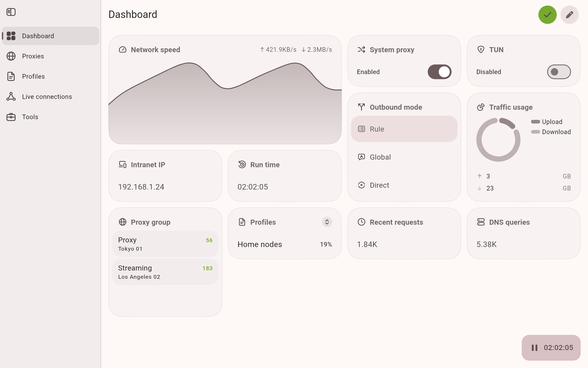Click the Upload legend swatch
This screenshot has height=368, width=588.
(x=535, y=122)
